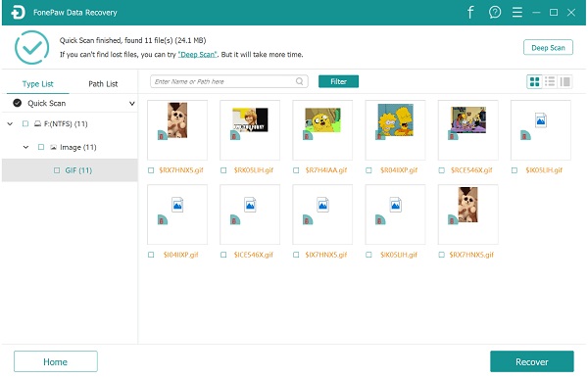
Task: Click the file name $I04IIXP.gif
Action: click(180, 255)
